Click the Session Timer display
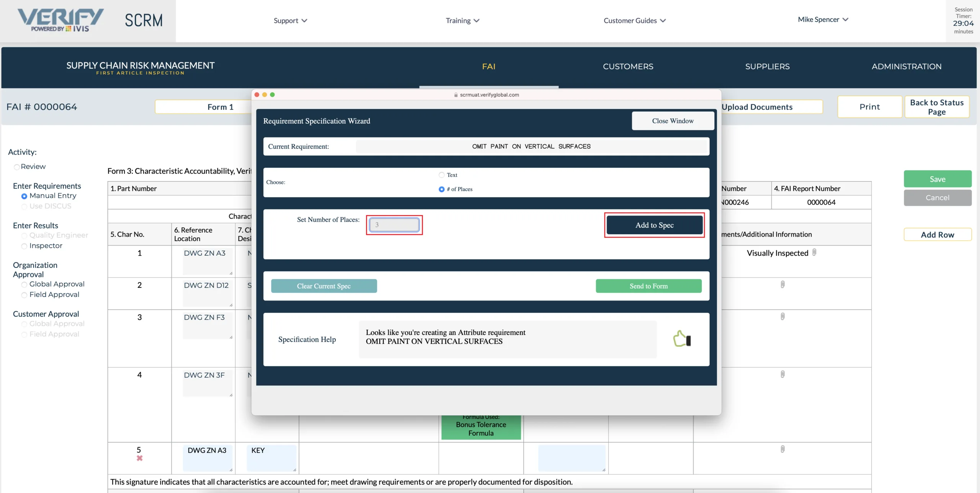 click(963, 21)
